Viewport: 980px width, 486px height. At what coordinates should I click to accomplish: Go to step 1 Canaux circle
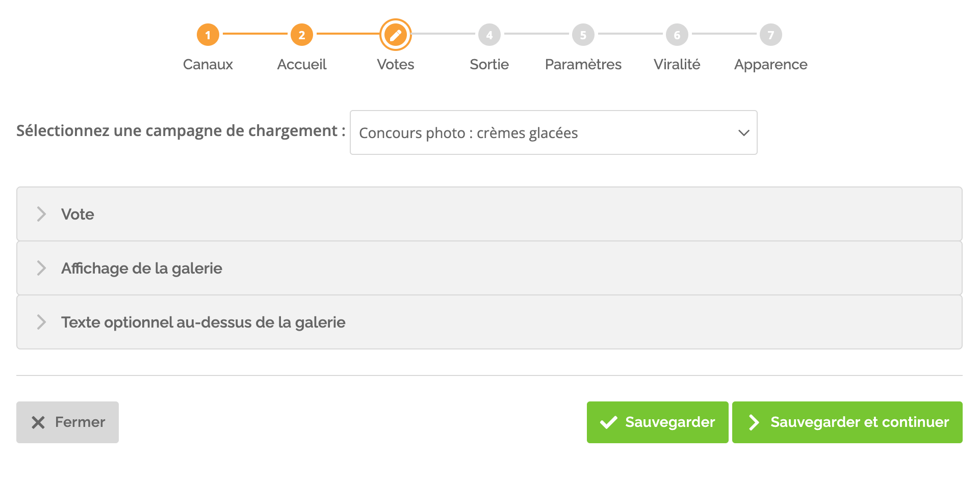pyautogui.click(x=208, y=35)
